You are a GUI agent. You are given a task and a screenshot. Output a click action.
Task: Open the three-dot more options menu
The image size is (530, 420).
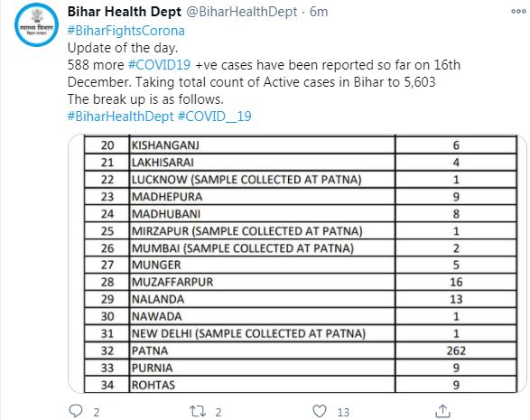(518, 12)
